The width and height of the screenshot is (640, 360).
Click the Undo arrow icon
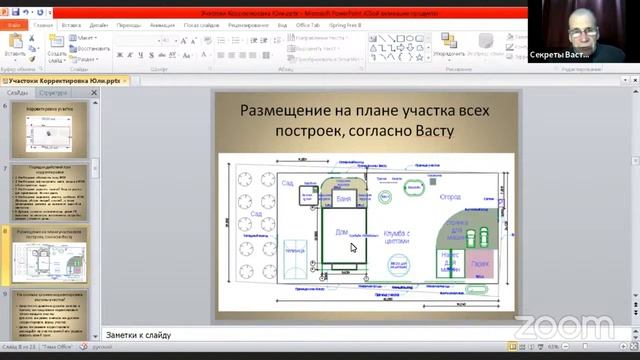26,12
